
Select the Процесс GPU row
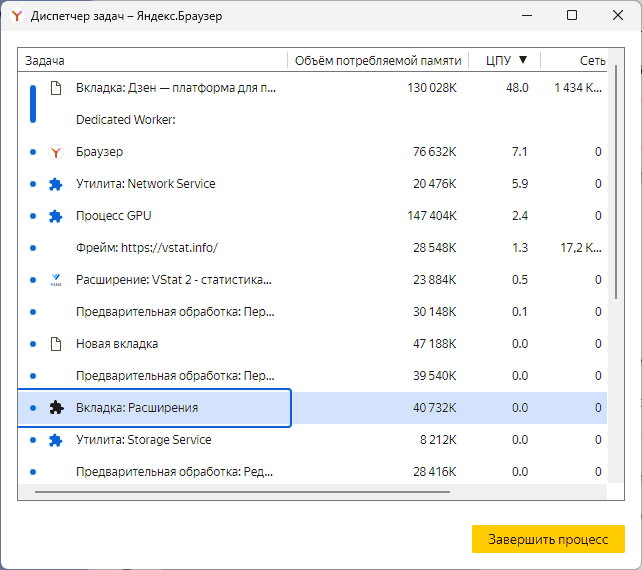pyautogui.click(x=312, y=216)
